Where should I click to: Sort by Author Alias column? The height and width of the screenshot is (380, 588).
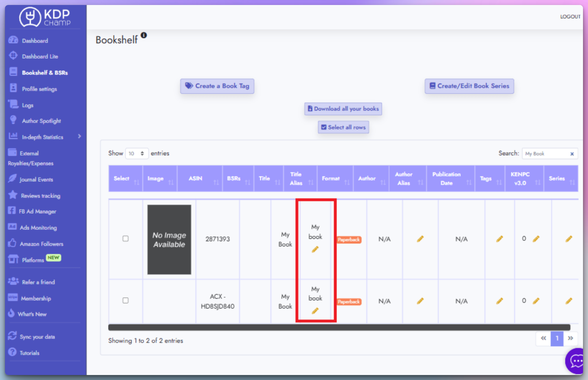point(408,179)
